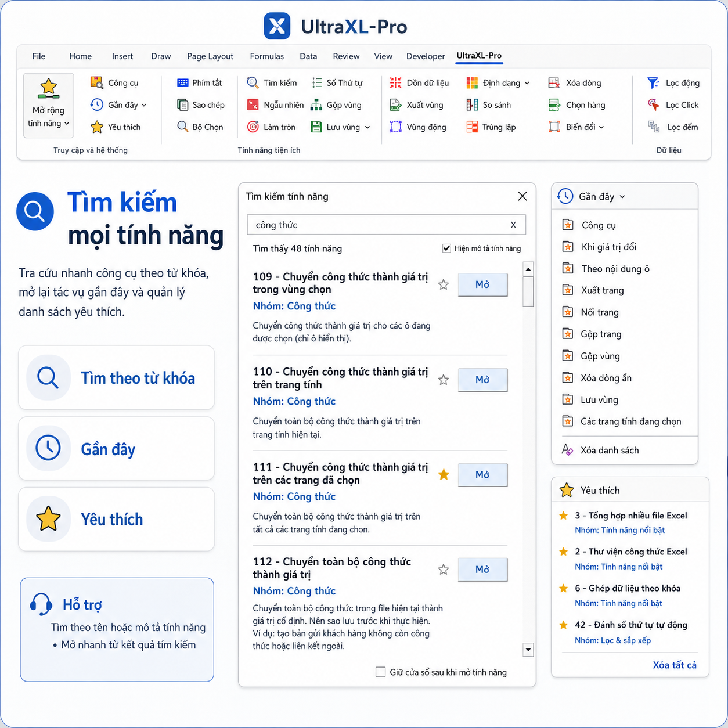This screenshot has height=728, width=728.
Task: Click the Yêu thích card on the left
Action: point(117,519)
